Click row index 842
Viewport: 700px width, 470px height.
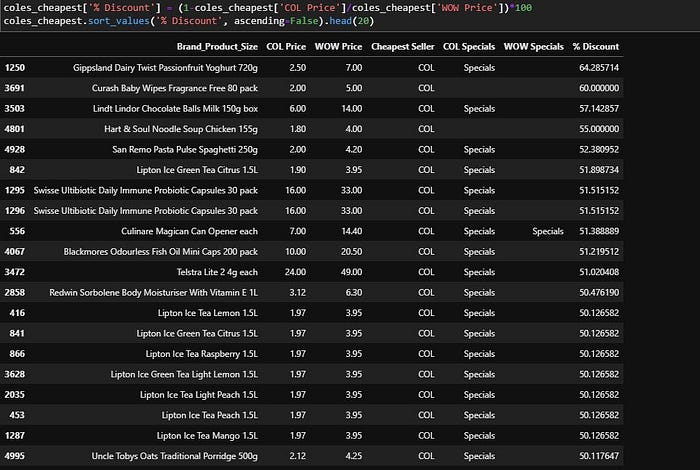point(17,170)
